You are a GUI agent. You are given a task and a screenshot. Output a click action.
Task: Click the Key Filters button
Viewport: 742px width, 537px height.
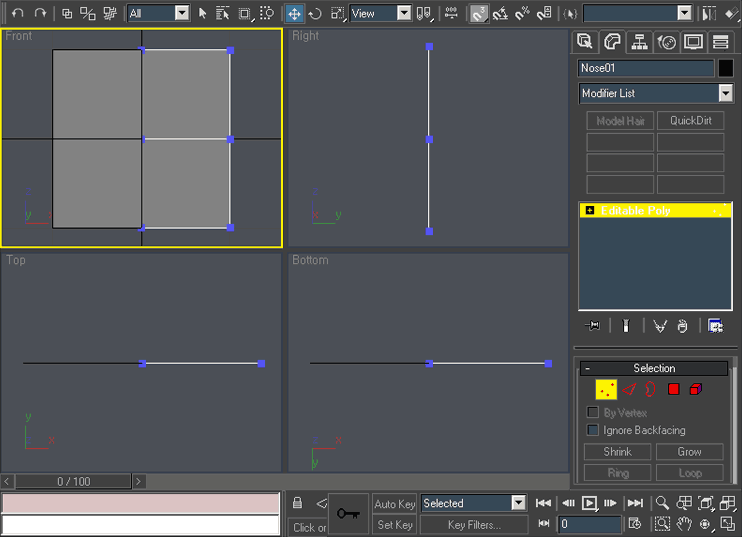pos(474,525)
